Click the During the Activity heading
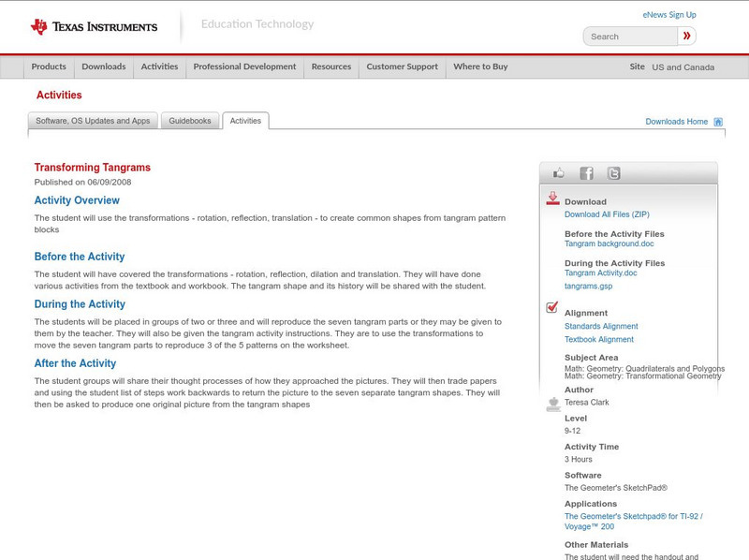 [x=80, y=304]
